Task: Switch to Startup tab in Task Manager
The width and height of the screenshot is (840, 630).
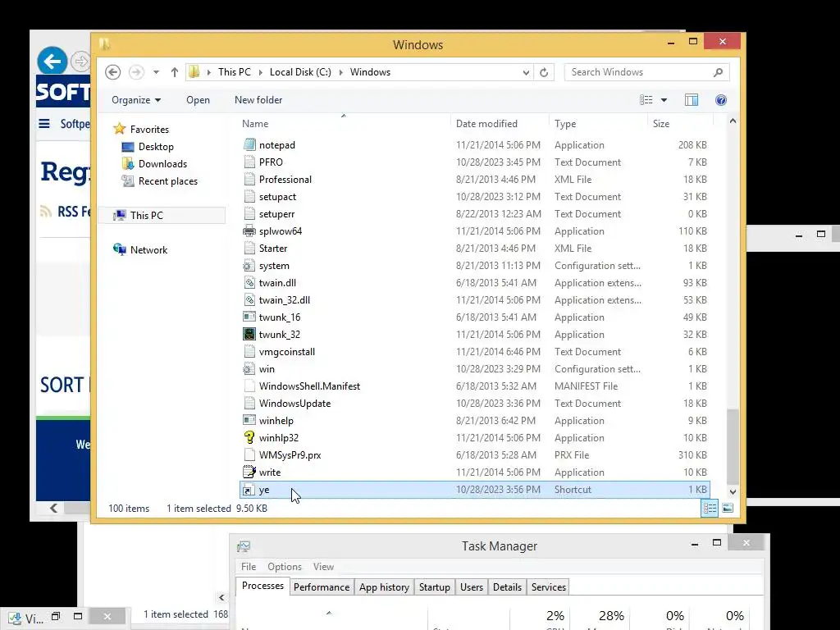Action: click(x=435, y=587)
